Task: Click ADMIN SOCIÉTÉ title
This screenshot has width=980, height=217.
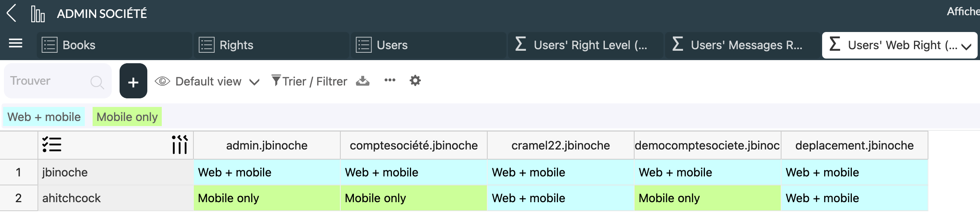Action: (102, 14)
